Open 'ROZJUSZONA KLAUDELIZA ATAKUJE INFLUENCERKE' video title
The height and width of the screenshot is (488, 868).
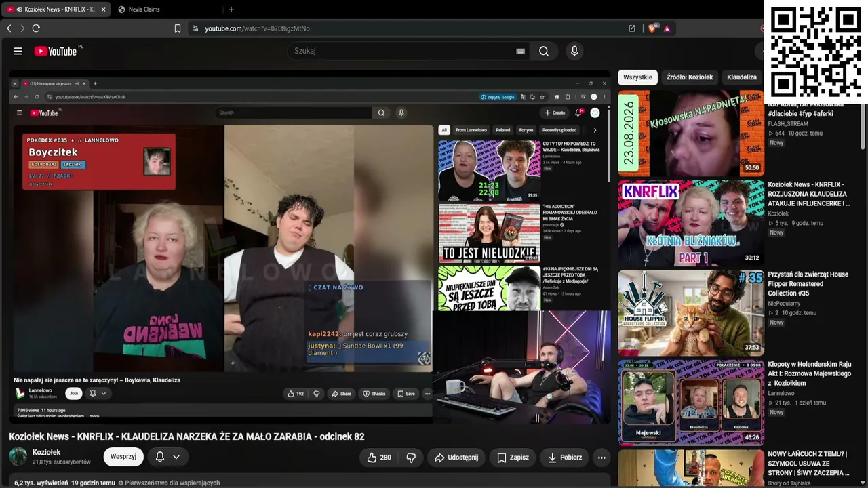click(809, 194)
